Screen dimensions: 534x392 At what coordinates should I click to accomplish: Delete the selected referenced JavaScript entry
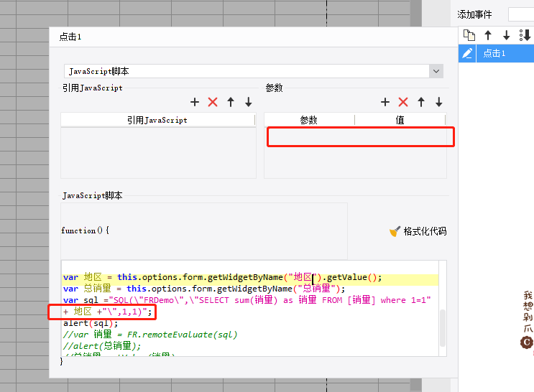click(x=213, y=102)
